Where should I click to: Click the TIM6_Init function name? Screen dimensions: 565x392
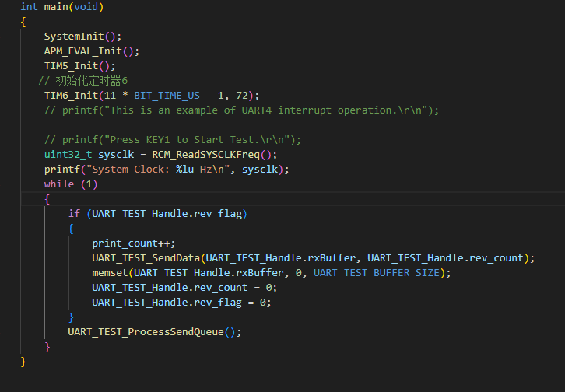pyautogui.click(x=71, y=96)
